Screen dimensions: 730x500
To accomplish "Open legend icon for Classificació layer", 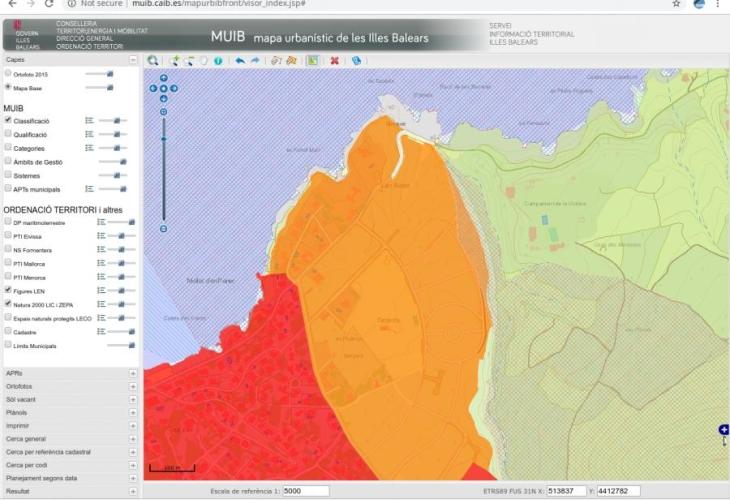I will (x=89, y=120).
